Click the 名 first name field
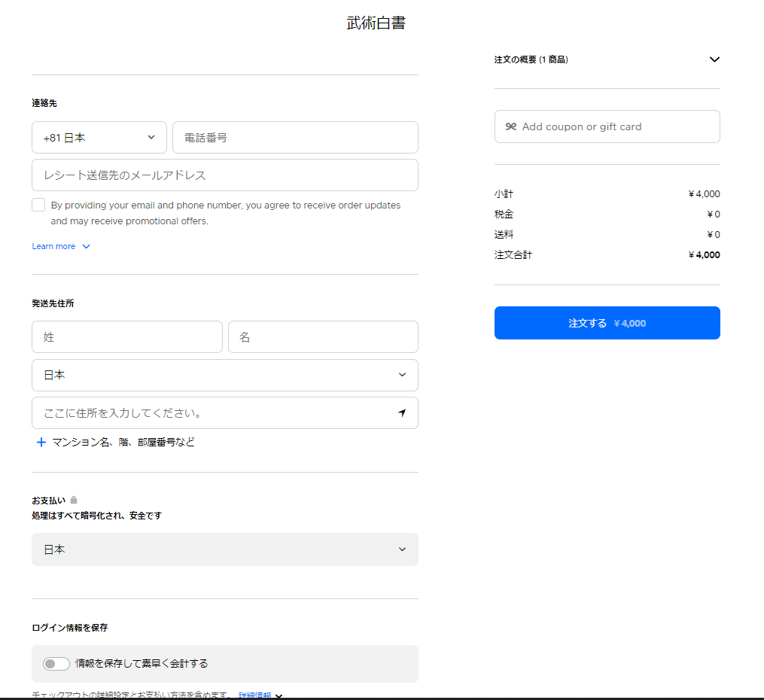Screen dimensions: 764x700 [x=323, y=337]
